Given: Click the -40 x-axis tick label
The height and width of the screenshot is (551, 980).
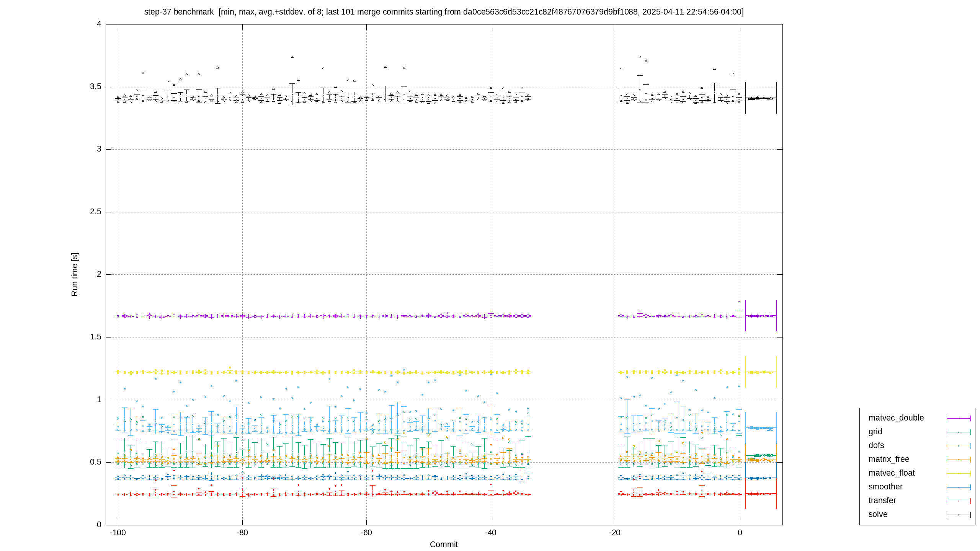Looking at the screenshot, I should (x=491, y=533).
